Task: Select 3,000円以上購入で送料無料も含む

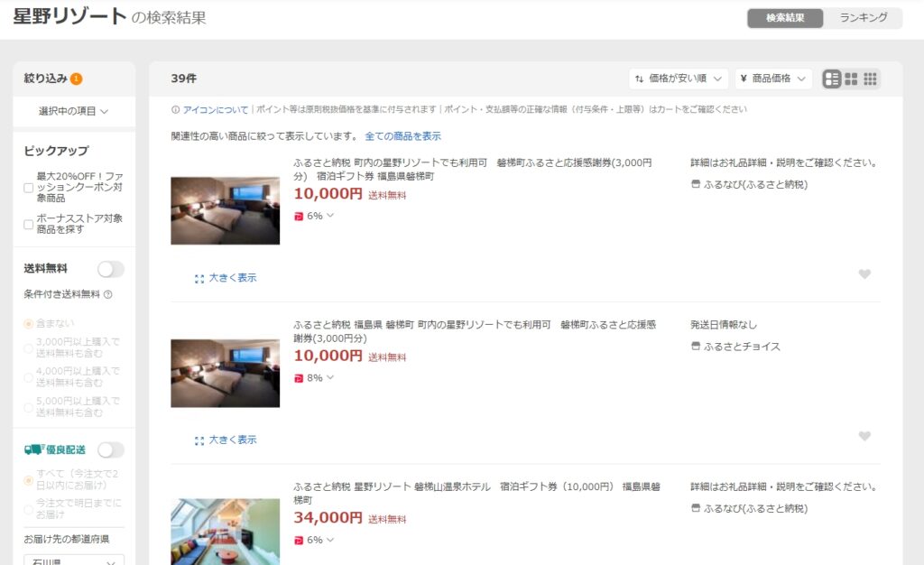Action: tap(28, 348)
